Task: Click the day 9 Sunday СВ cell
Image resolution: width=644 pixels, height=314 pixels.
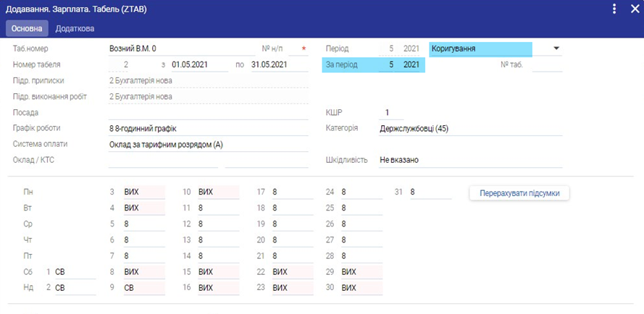Action: [143, 288]
